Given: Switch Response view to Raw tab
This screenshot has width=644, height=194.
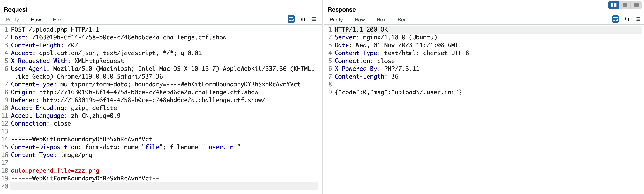Looking at the screenshot, I should pyautogui.click(x=360, y=20).
